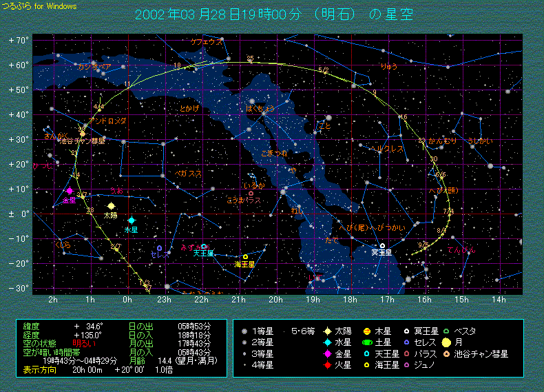544x392 pixels.
Task: Select the cyan Mercury marker on the map
Action: (132, 220)
